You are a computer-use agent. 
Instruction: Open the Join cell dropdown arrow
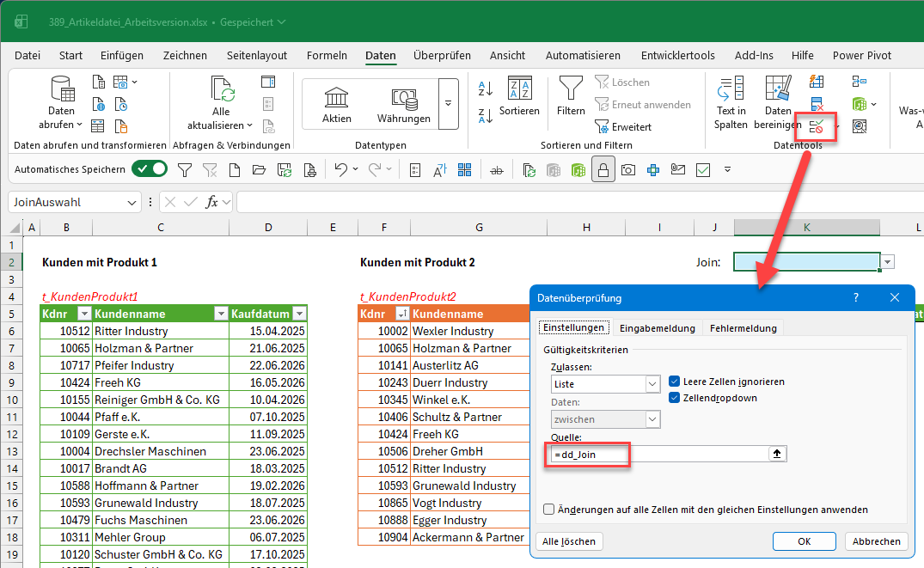point(888,262)
